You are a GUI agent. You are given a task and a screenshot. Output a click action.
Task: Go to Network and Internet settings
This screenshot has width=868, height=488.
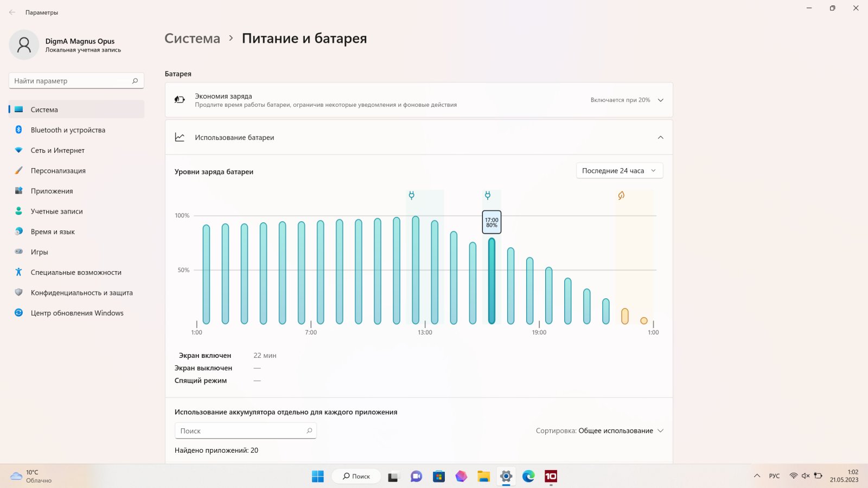coord(58,150)
